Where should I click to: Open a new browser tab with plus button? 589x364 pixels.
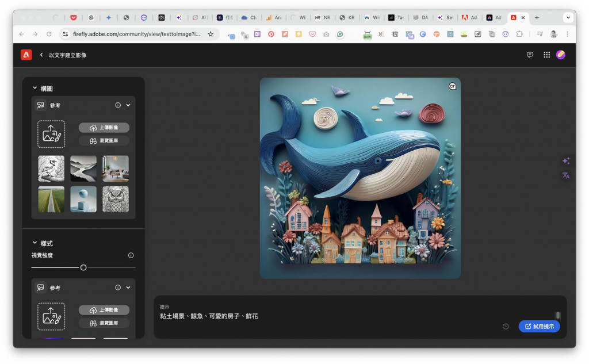tap(537, 18)
